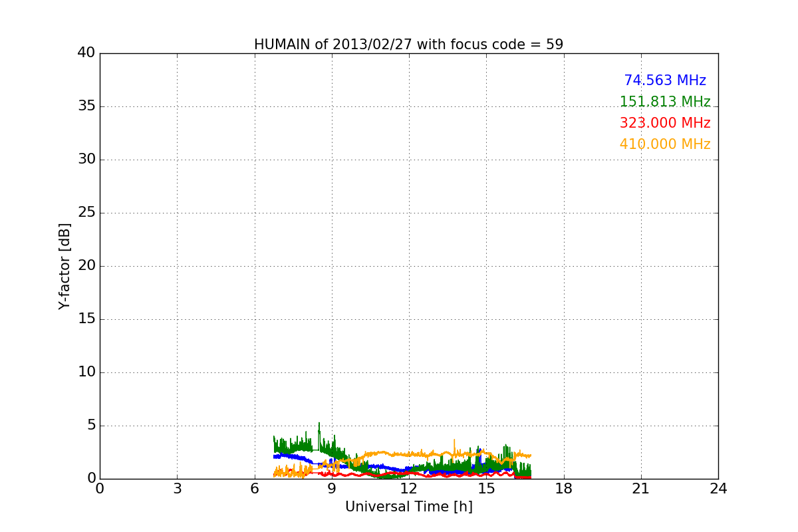Click the x-axis tick label '3'

[177, 489]
